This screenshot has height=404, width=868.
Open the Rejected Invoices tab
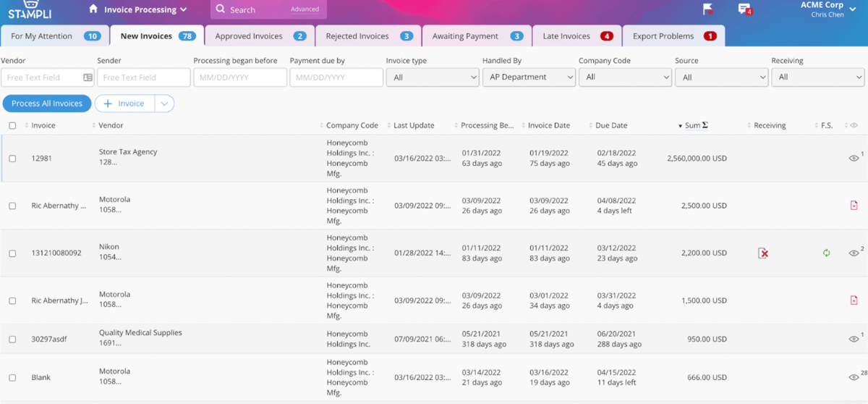click(369, 36)
